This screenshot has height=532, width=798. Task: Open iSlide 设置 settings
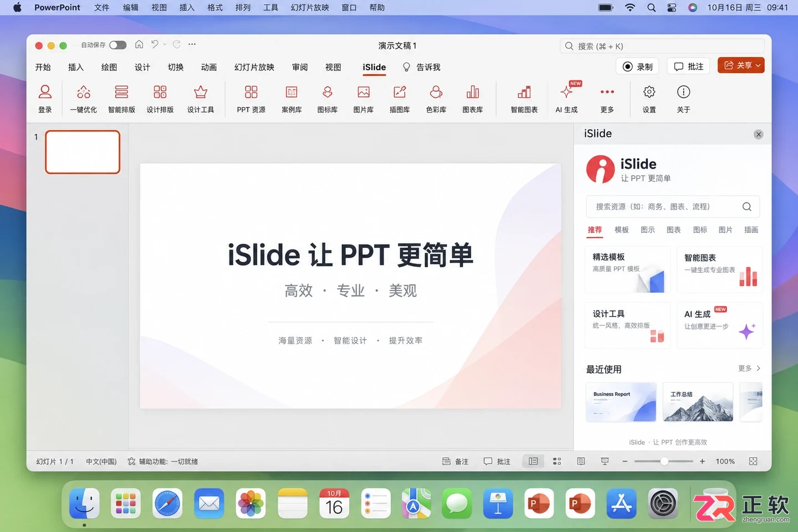click(x=649, y=98)
